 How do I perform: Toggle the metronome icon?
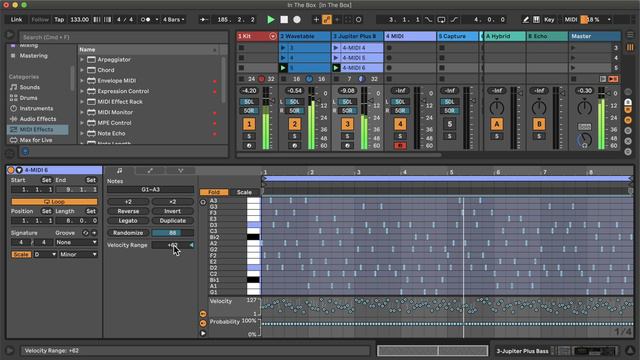coord(146,19)
